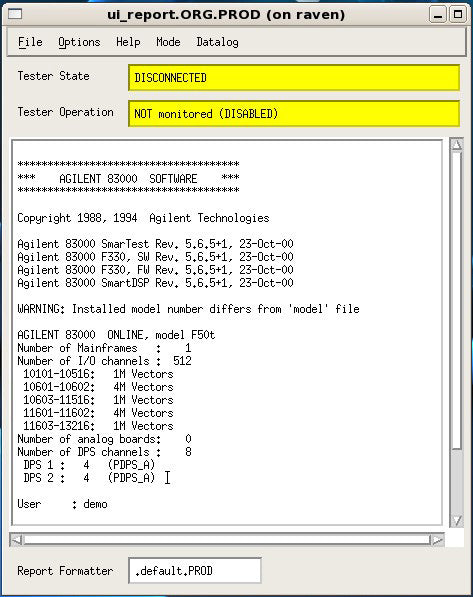Screen dimensions: 473x597
Task: Open the Mode menu
Action: pyautogui.click(x=168, y=42)
